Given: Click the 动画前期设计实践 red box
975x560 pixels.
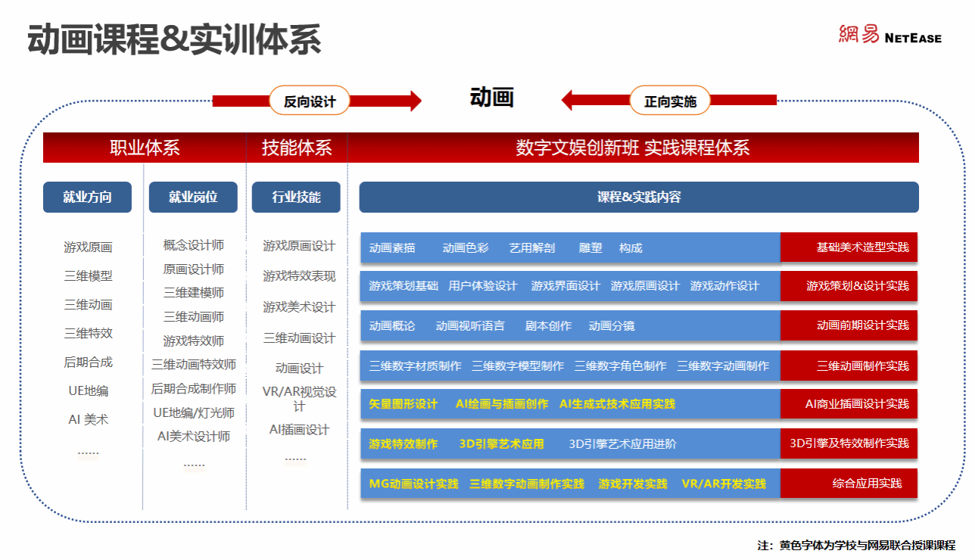Looking at the screenshot, I should coord(849,325).
